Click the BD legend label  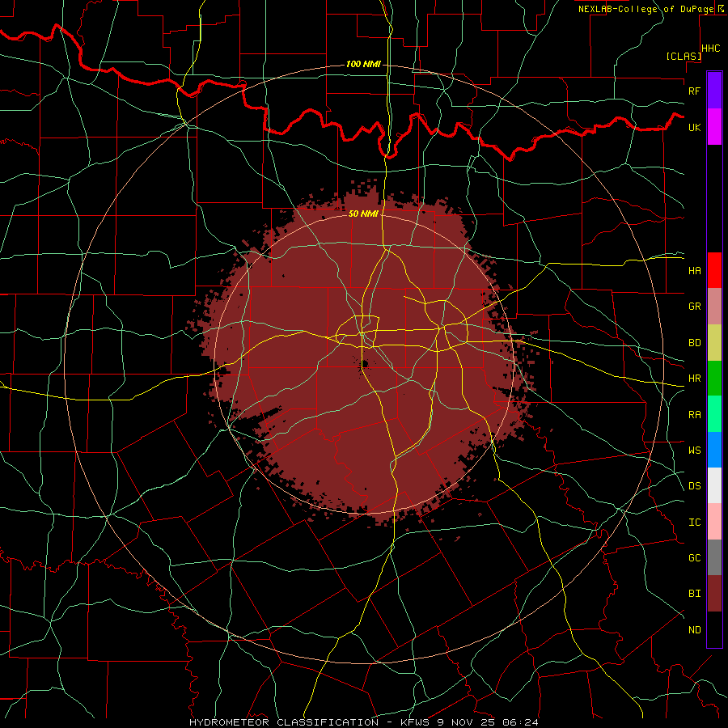click(694, 343)
